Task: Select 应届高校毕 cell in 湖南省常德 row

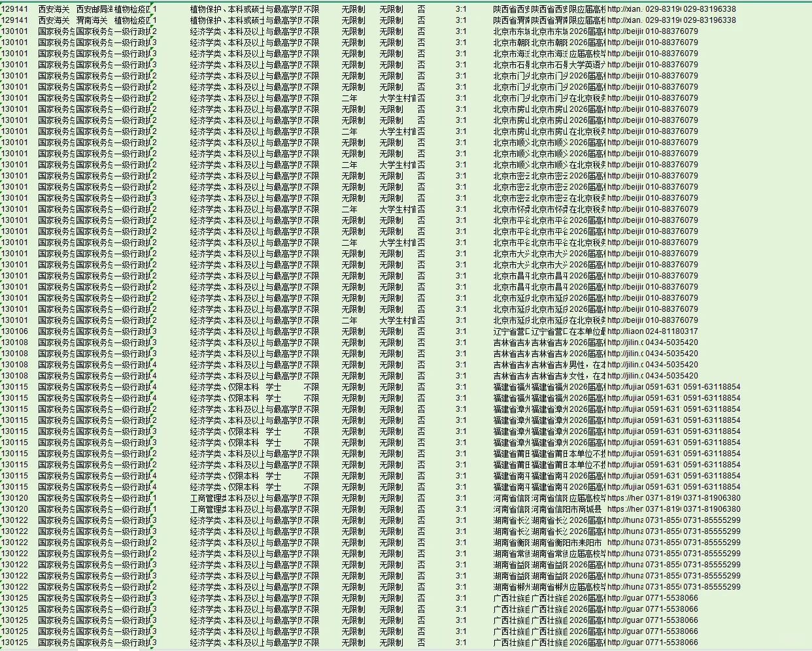Action: [587, 554]
